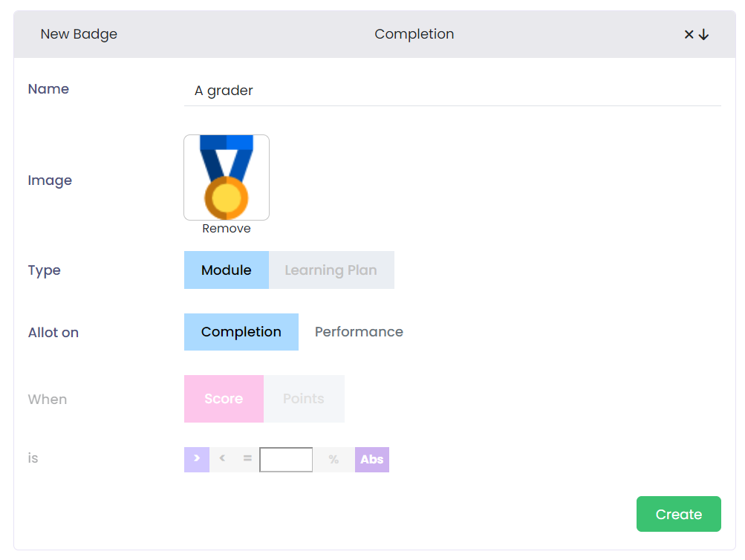The height and width of the screenshot is (560, 745).
Task: Click the Completion title in the header
Action: click(414, 34)
